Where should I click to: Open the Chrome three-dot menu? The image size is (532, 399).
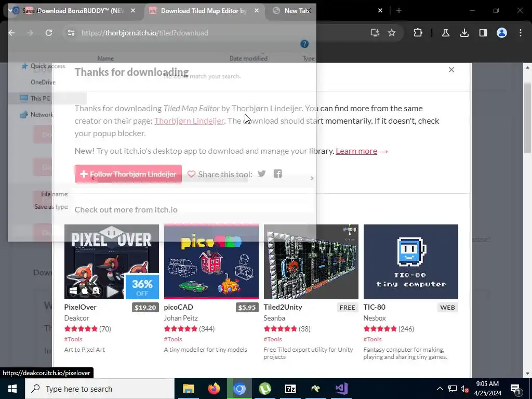point(521,33)
